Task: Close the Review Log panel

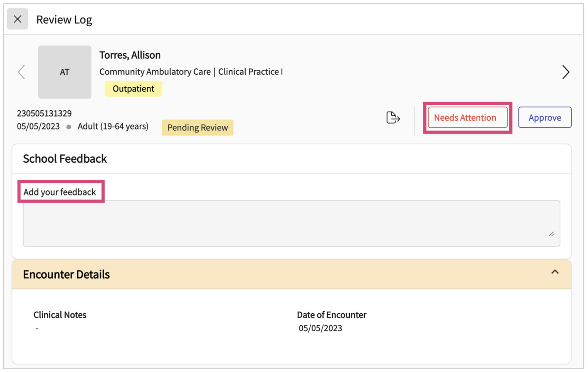Action: pos(18,19)
